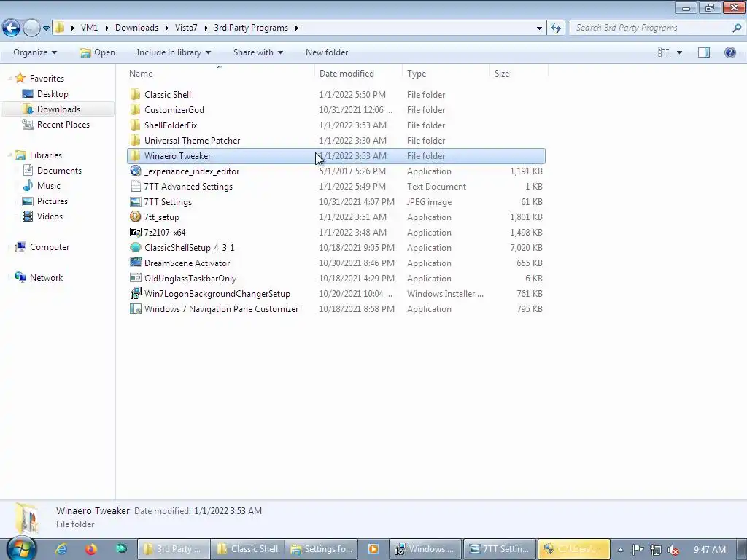The width and height of the screenshot is (747, 560).
Task: Select Favorites in the navigation pane
Action: [x=47, y=79]
